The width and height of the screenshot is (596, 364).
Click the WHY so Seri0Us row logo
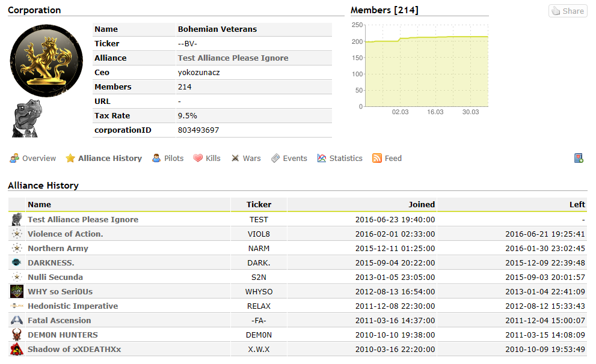17,291
